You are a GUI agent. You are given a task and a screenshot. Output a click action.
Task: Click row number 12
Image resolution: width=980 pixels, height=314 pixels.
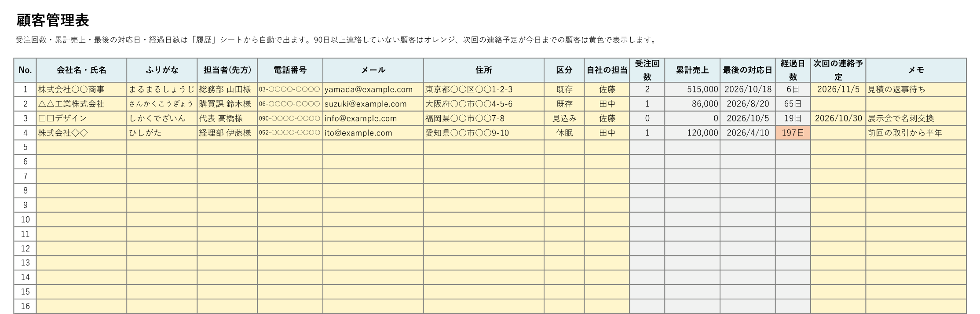tap(25, 248)
